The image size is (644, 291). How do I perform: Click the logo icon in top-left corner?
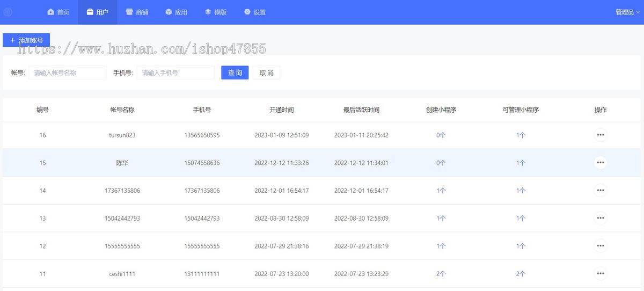point(8,12)
